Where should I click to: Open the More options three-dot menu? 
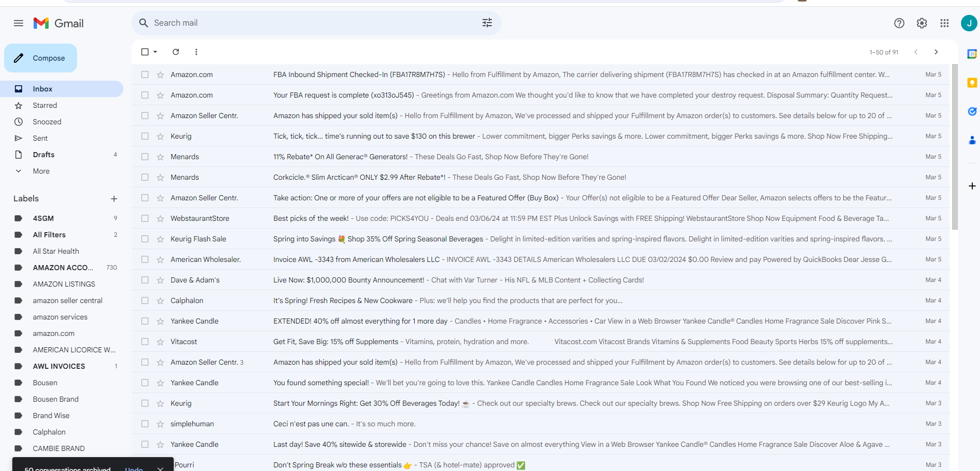tap(196, 52)
